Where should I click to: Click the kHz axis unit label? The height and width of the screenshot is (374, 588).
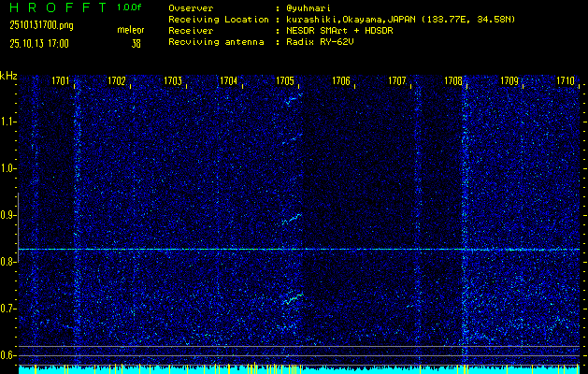click(x=8, y=76)
